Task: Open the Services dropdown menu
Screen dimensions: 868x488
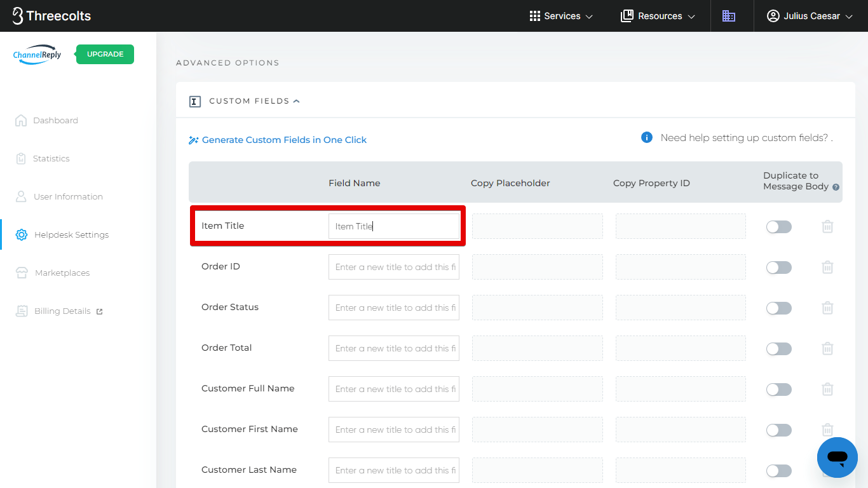Action: tap(561, 16)
